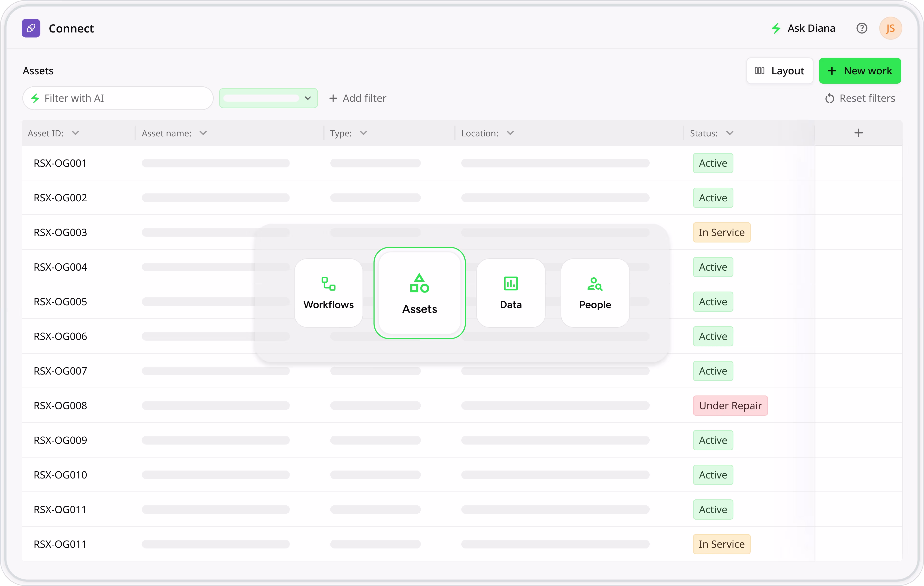Select the People search icon card

point(595,293)
